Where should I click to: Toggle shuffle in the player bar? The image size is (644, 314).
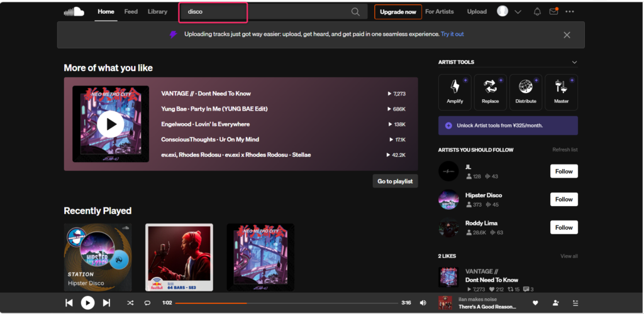[x=130, y=303]
